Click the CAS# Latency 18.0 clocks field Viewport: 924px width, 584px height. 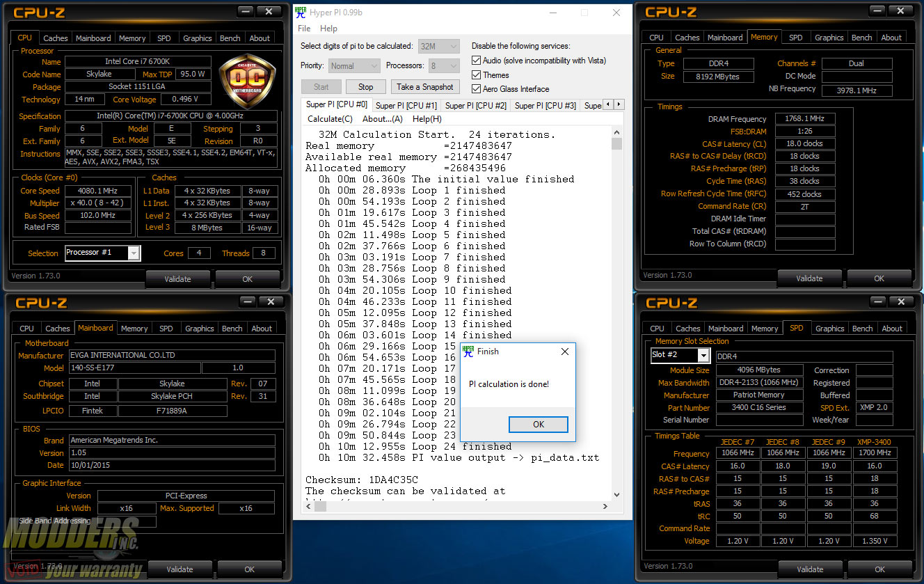[805, 143]
